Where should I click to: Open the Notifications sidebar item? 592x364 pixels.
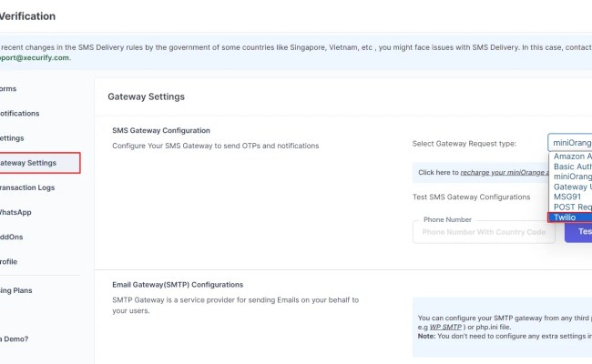coord(20,113)
